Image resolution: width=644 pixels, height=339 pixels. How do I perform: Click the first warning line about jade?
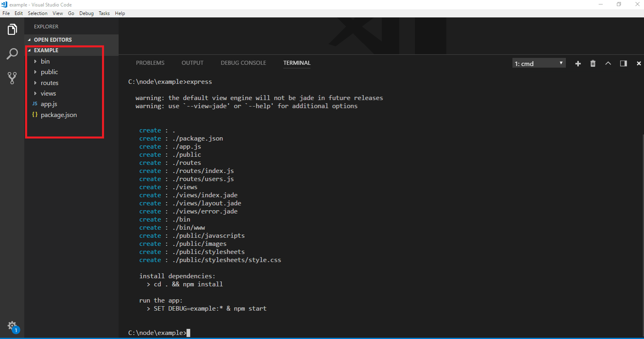click(x=259, y=98)
